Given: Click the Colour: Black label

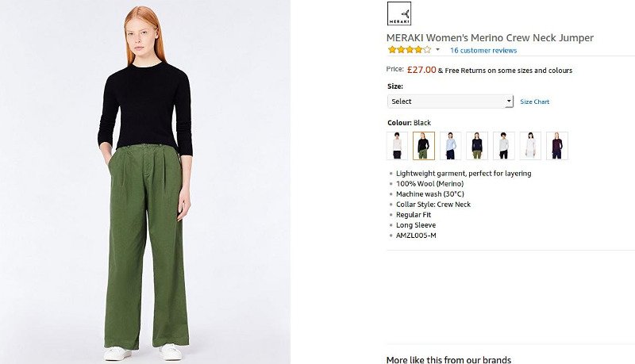Looking at the screenshot, I should click(409, 123).
